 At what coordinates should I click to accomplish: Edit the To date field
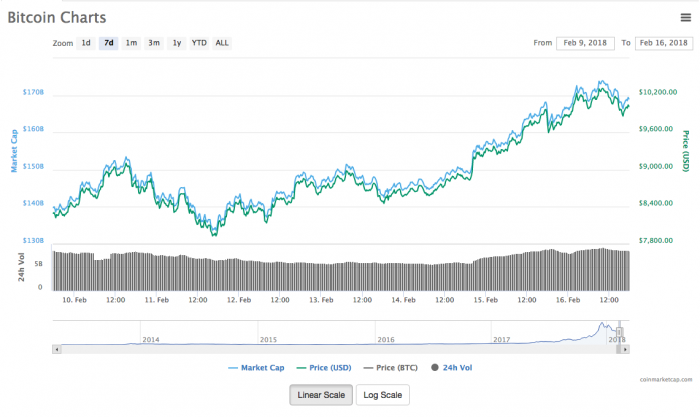click(x=663, y=43)
